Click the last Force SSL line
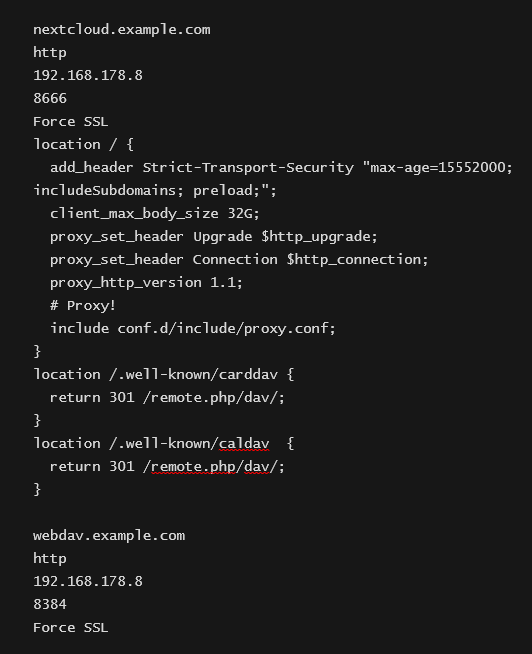 71,628
